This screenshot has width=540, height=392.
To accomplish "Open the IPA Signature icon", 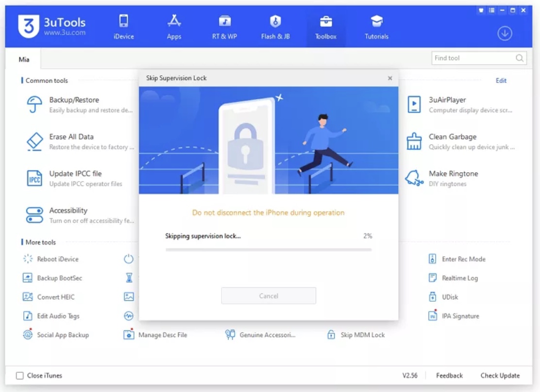I will click(433, 316).
